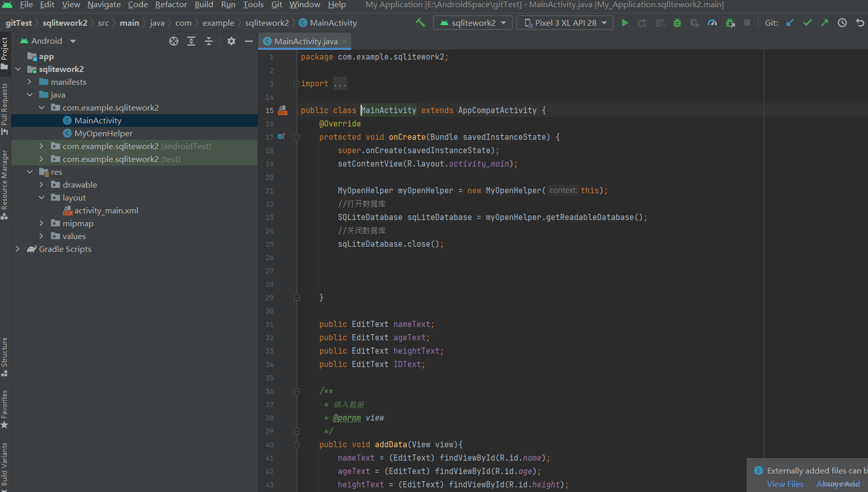Open the Refactor menu
This screenshot has height=492, width=868.
pyautogui.click(x=171, y=5)
